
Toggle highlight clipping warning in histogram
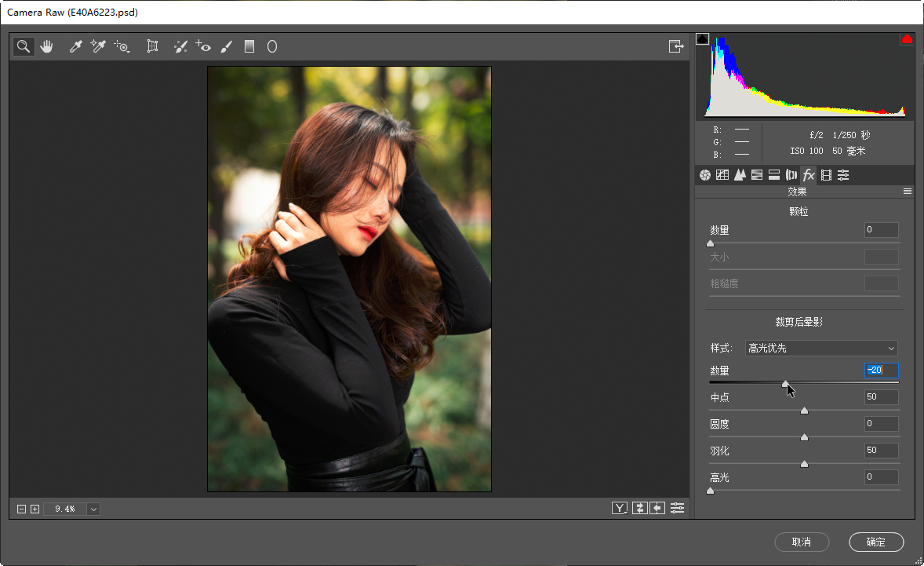point(907,39)
